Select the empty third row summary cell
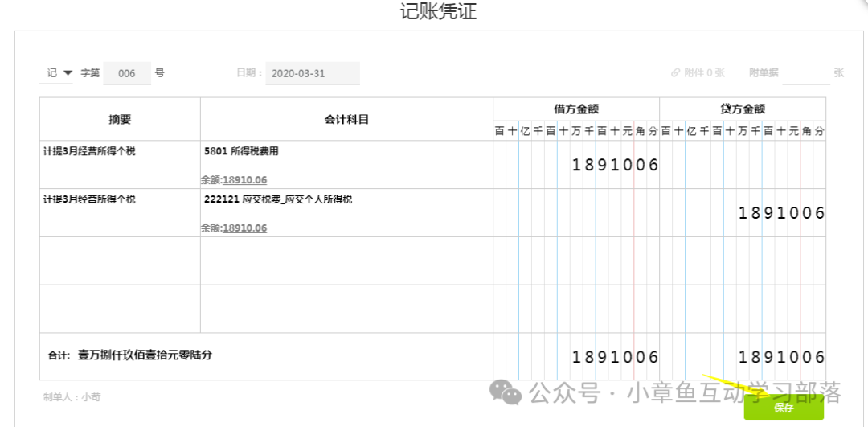This screenshot has height=427, width=868. pos(120,261)
